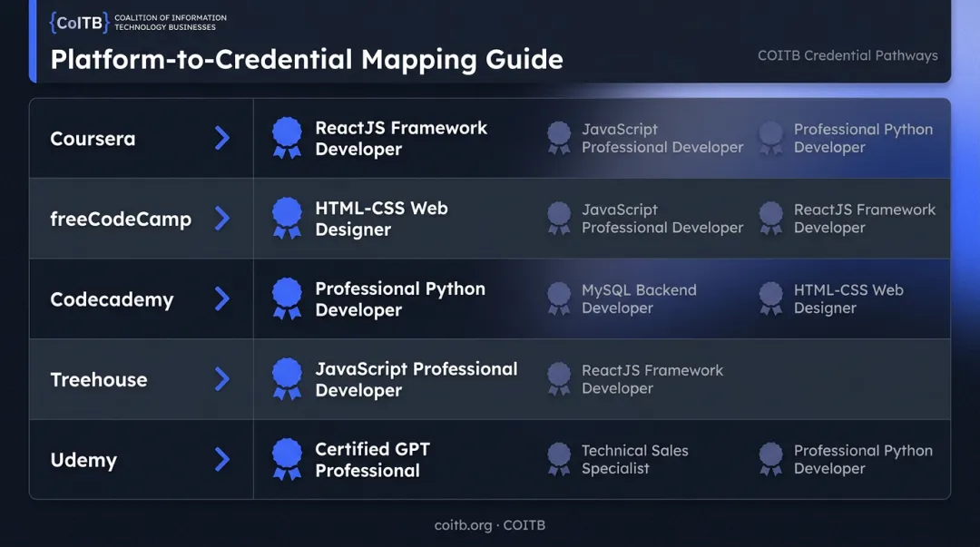The width and height of the screenshot is (980, 547).
Task: Click 'Platform-to-Credential Mapping Guide' title
Action: click(307, 60)
